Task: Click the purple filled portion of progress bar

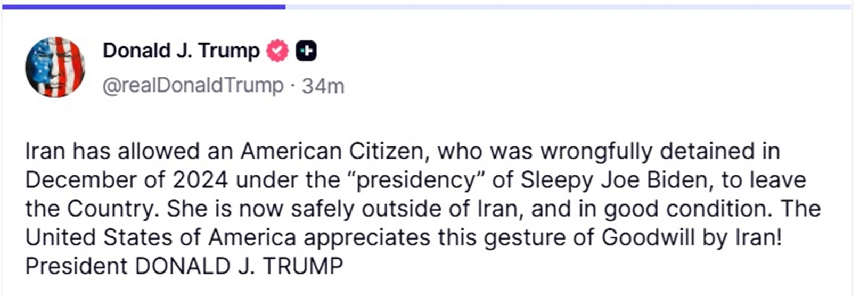Action: (x=144, y=7)
